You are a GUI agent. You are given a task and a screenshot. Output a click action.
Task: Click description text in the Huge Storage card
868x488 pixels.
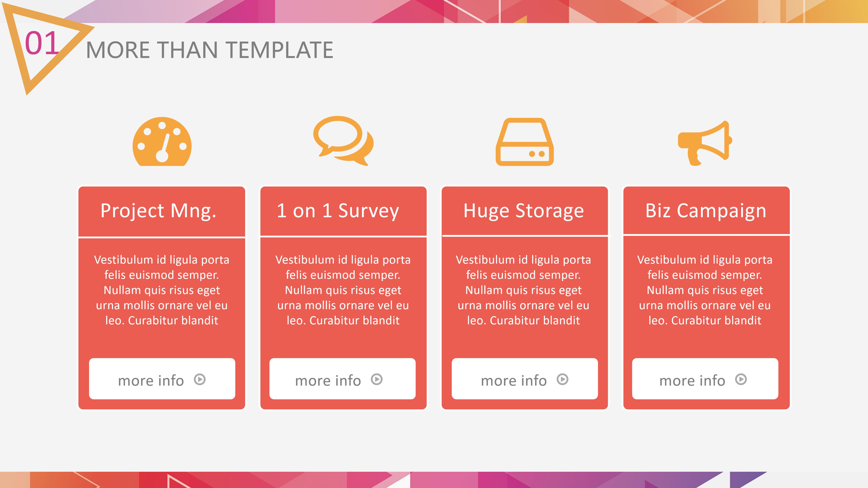(524, 290)
